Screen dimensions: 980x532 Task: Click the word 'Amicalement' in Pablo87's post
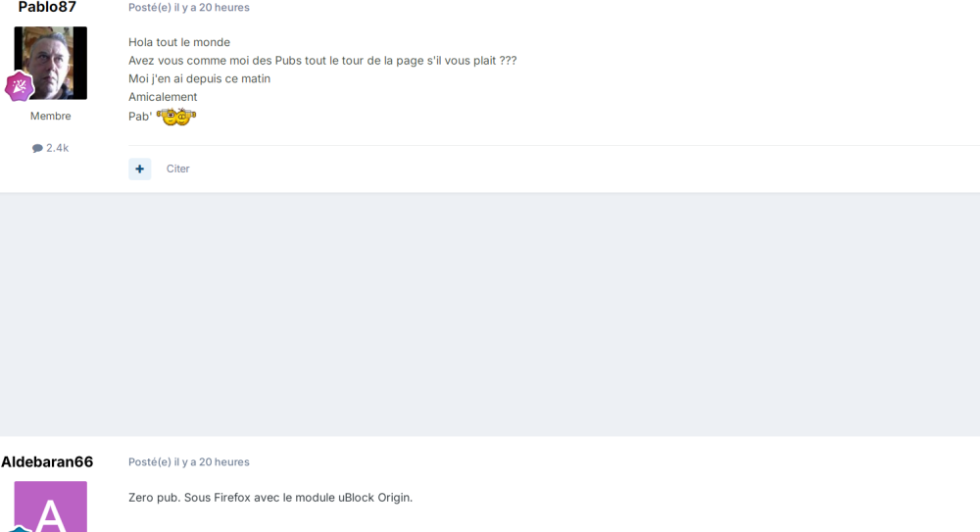pyautogui.click(x=163, y=97)
